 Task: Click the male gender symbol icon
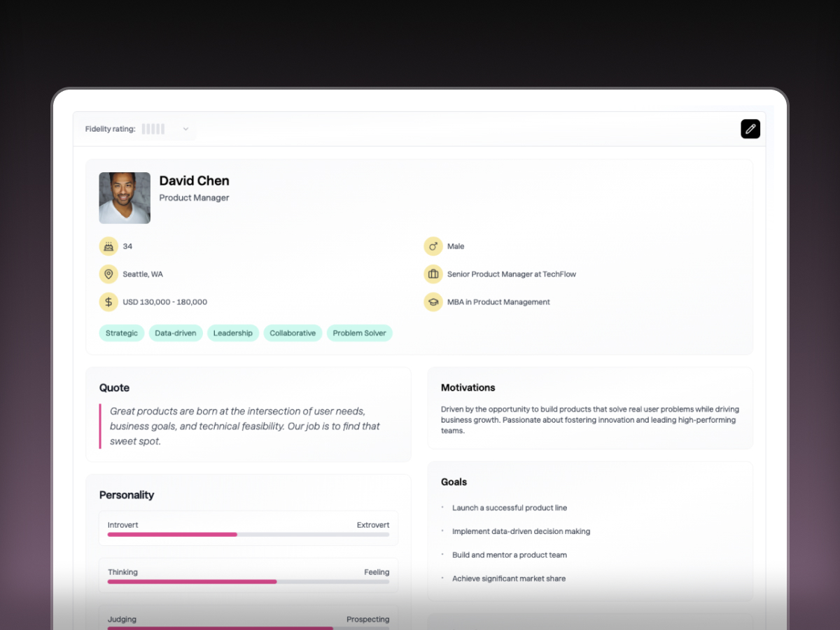coord(434,246)
